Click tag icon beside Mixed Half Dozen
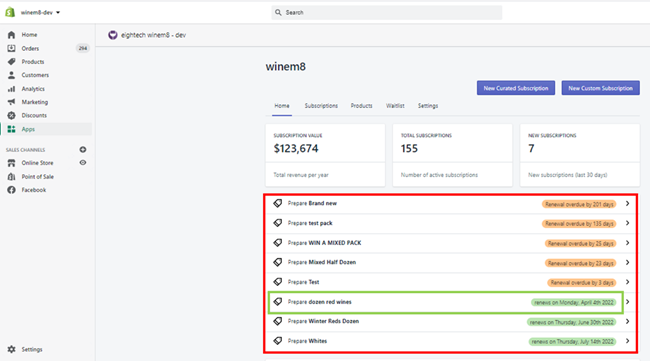This screenshot has height=361, width=650. (x=278, y=262)
